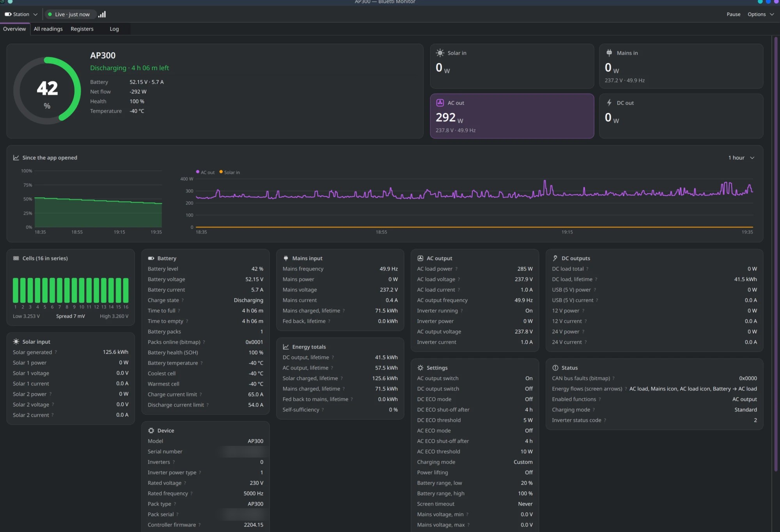Click the help mark beside Inverter status code

click(605, 421)
